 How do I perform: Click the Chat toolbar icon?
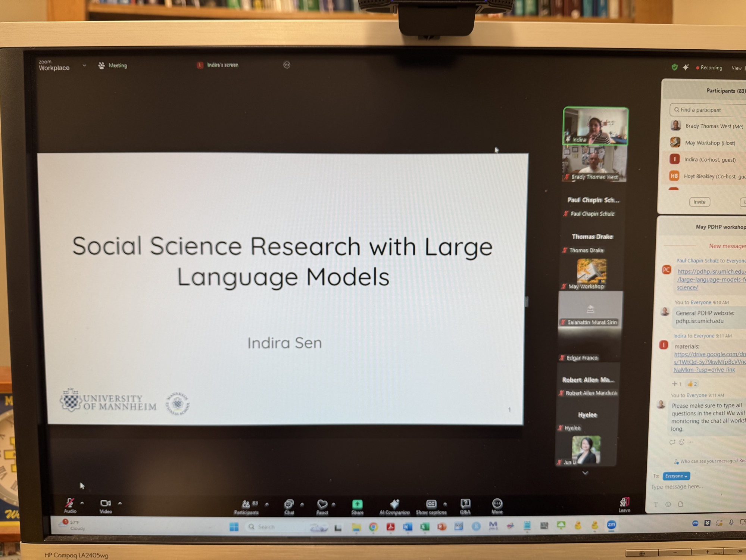[x=289, y=505]
